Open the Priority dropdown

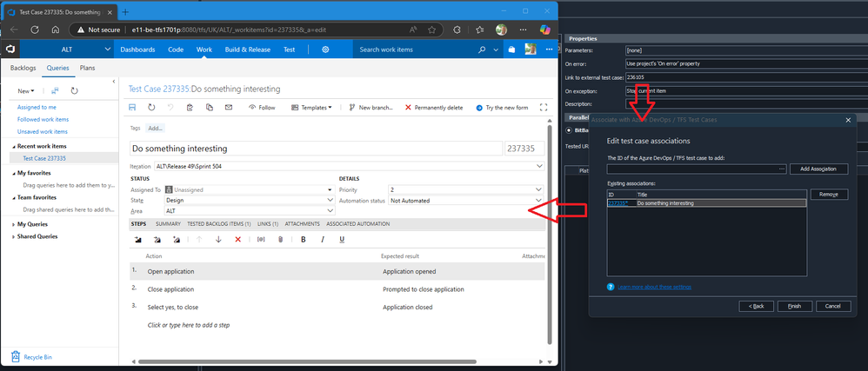(540, 189)
